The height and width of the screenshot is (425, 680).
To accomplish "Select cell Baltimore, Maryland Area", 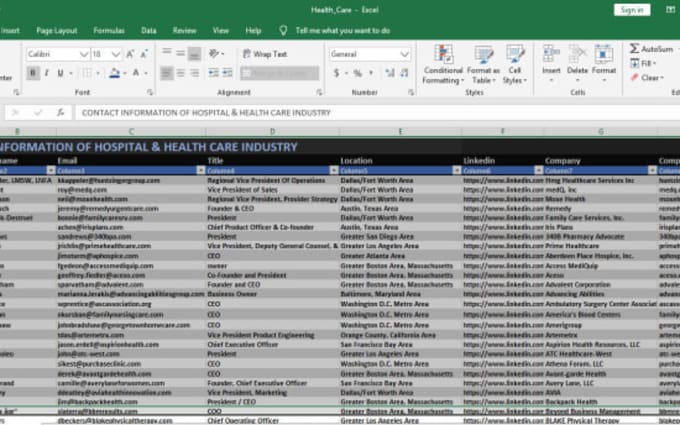I will (400, 294).
